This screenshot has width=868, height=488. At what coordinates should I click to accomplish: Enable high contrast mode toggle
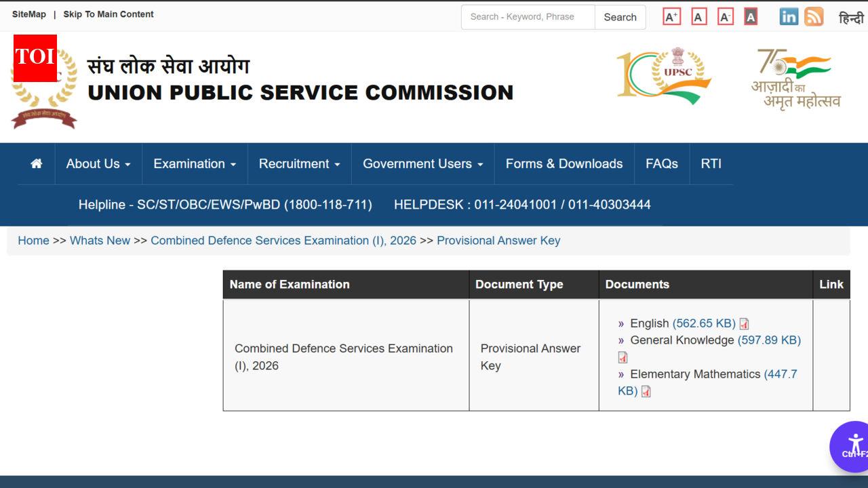click(751, 16)
